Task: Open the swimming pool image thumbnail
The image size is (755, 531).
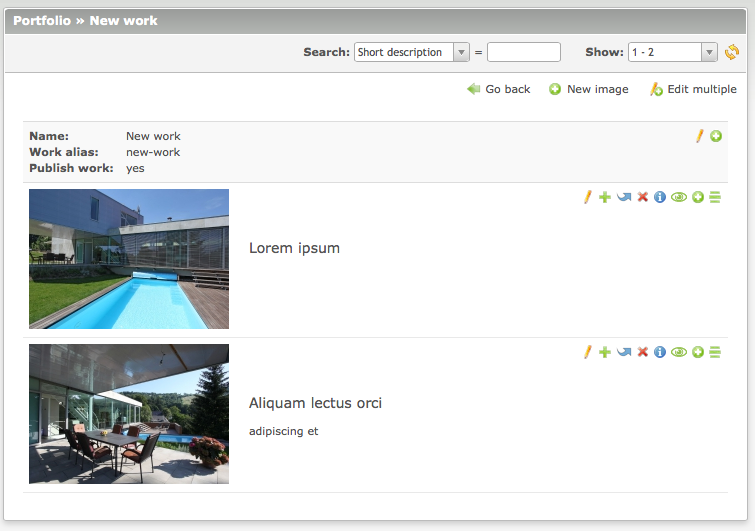Action: point(129,259)
